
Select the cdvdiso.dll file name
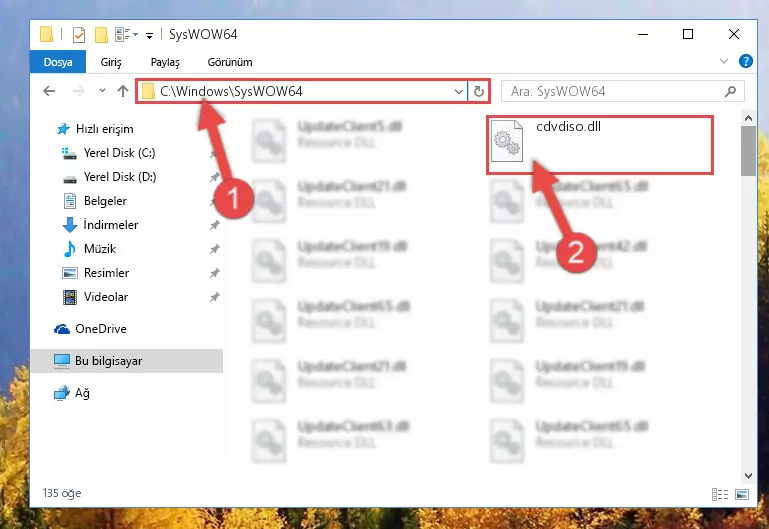pos(568,126)
